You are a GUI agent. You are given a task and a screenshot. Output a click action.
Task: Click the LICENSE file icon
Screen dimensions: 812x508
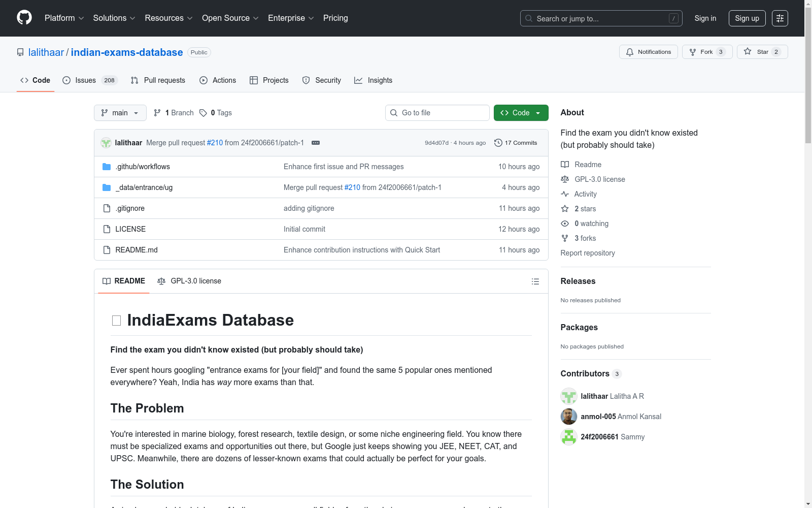point(107,229)
